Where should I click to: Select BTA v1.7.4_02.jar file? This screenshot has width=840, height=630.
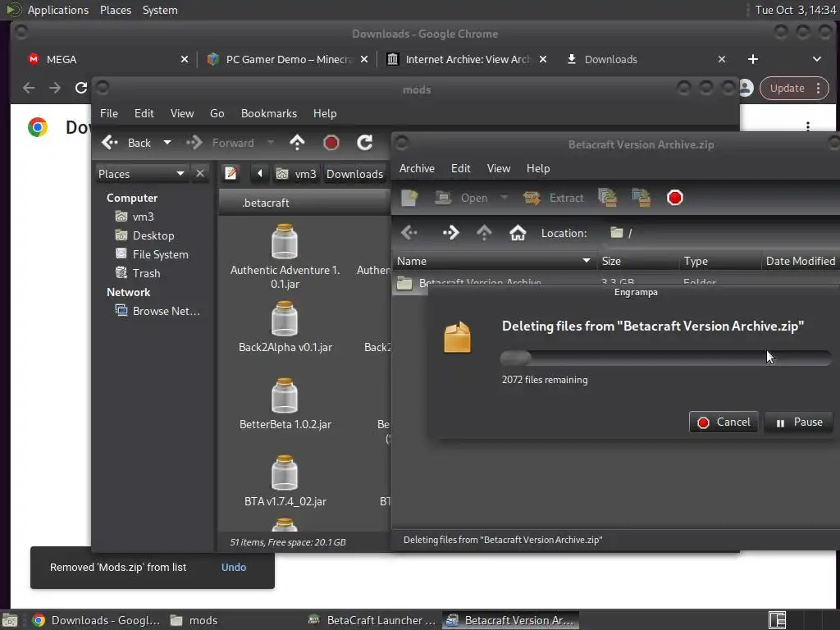click(x=285, y=481)
